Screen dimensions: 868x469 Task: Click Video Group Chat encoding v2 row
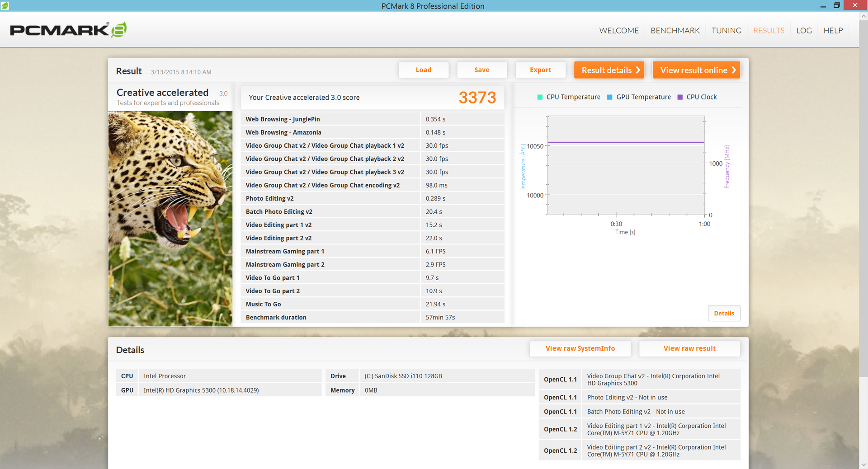click(x=373, y=185)
